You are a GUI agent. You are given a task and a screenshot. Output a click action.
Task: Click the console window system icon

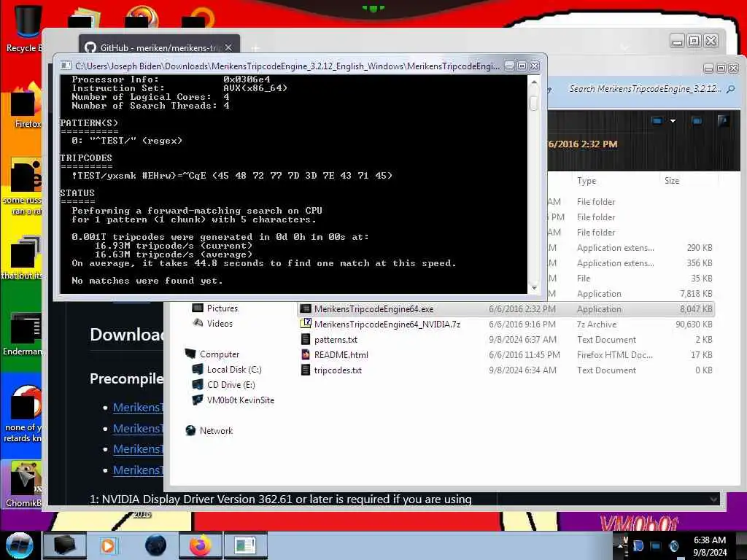(x=66, y=66)
